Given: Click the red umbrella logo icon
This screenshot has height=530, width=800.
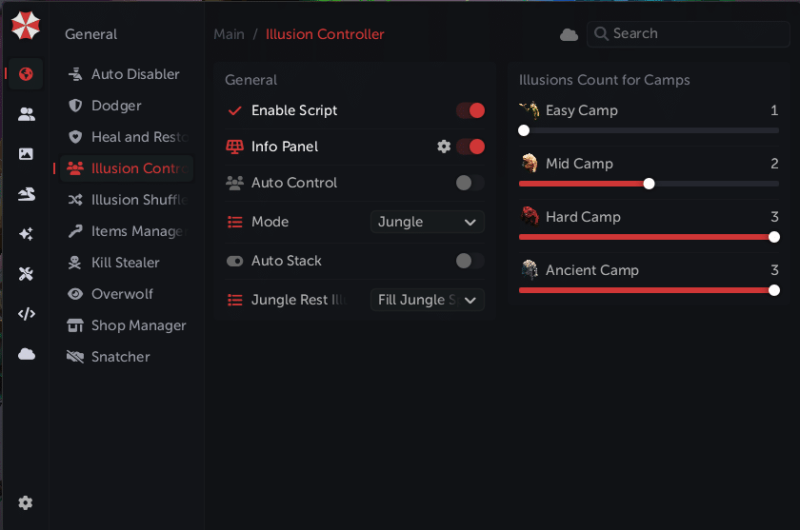Looking at the screenshot, I should coord(26,26).
